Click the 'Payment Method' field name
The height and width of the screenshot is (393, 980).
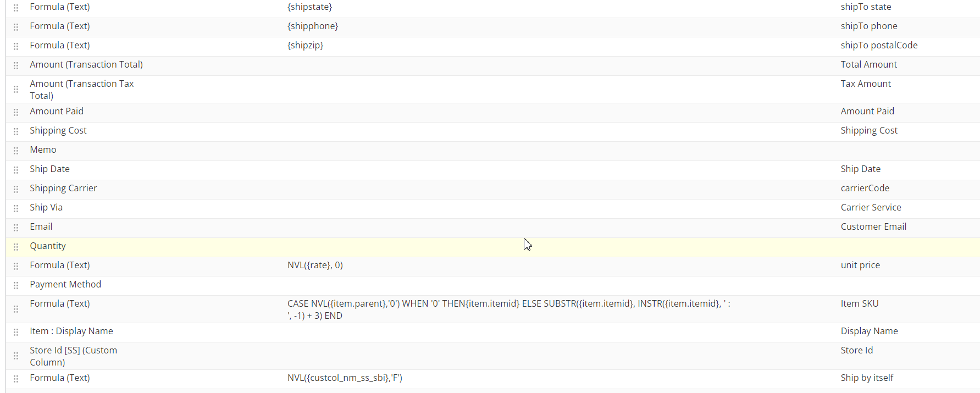coord(65,285)
